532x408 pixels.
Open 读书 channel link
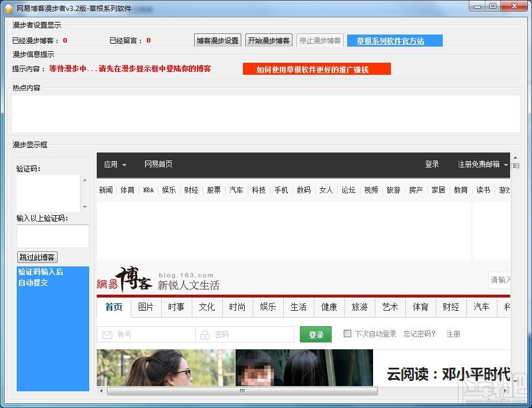tap(483, 190)
